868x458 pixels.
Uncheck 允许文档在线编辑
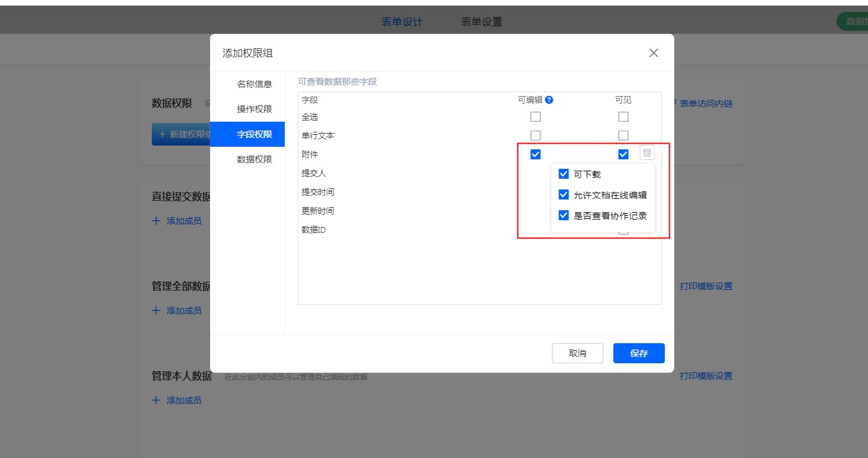coord(564,195)
